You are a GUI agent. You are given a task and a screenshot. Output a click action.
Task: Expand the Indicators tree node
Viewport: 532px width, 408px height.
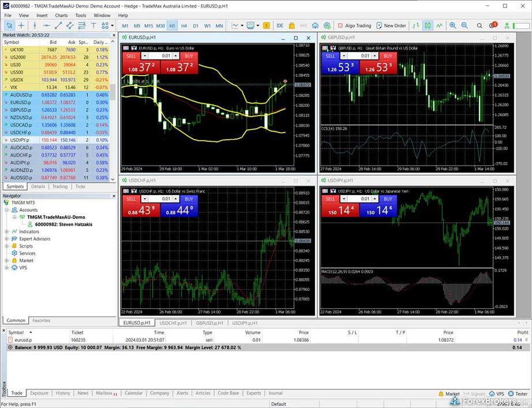(7, 231)
